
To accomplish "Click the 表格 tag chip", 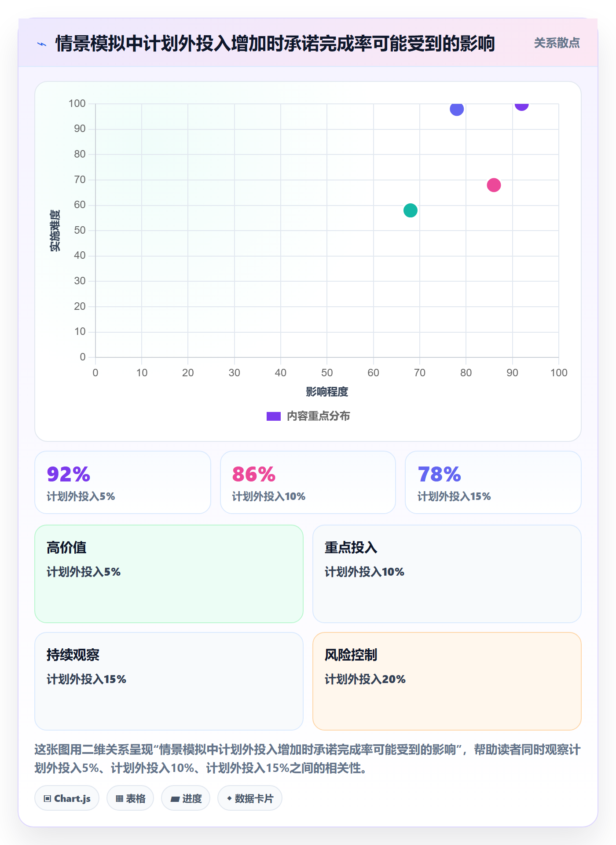I will pos(130,798).
